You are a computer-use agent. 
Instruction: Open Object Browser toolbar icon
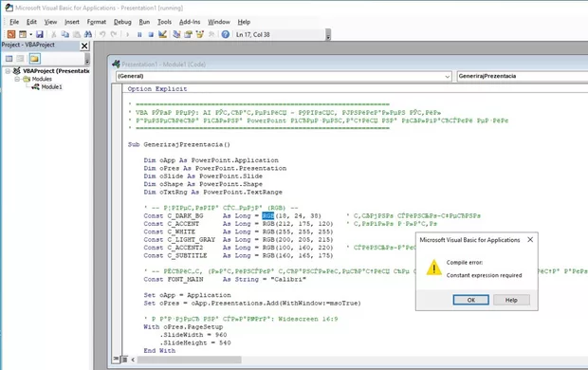pos(200,34)
